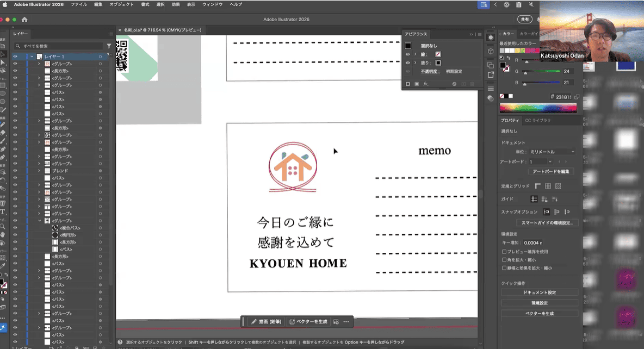Hide レイヤー 1 using its eye icon
644x349 pixels.
coord(15,57)
